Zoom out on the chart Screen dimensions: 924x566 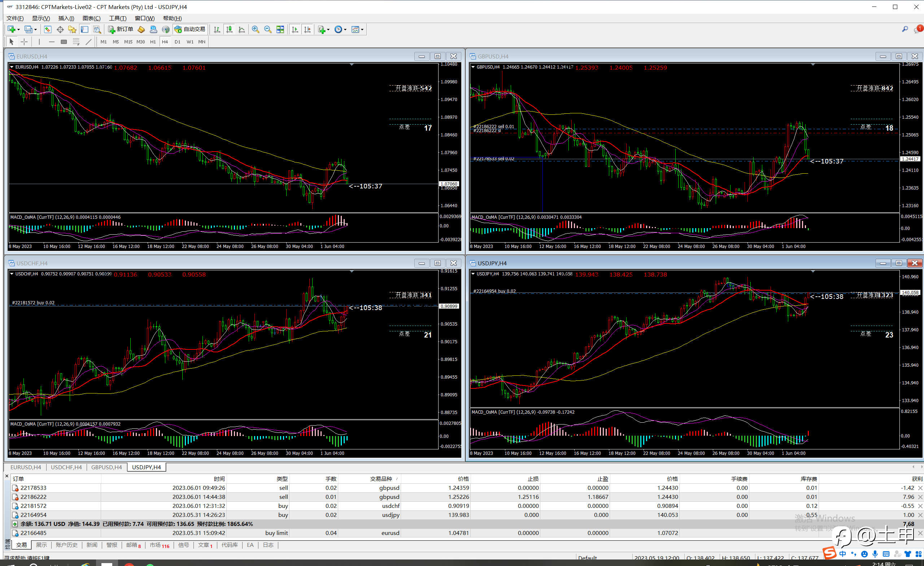[268, 29]
